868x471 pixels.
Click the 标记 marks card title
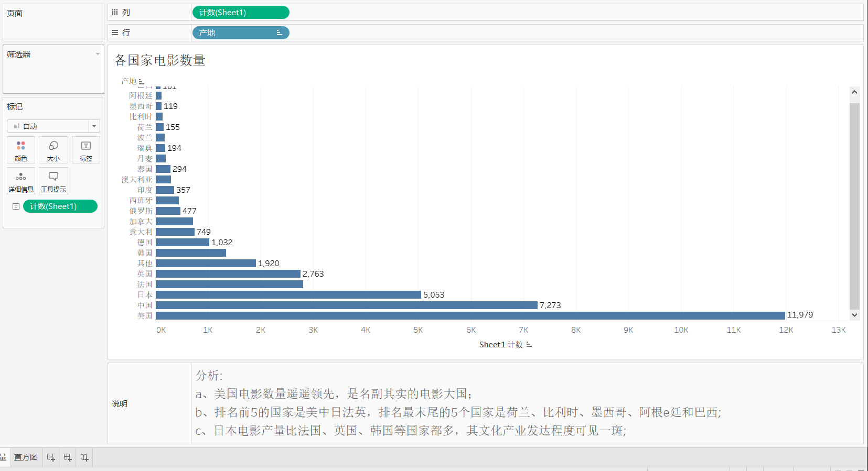15,106
